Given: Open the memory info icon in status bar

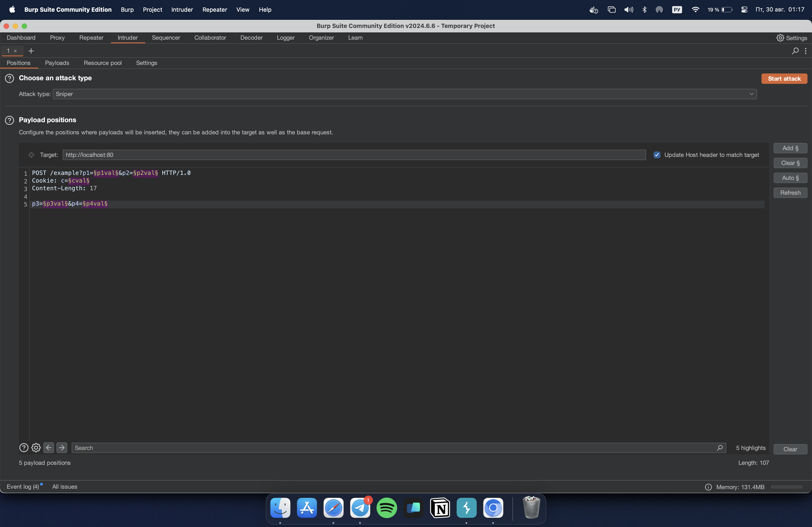Looking at the screenshot, I should [x=708, y=487].
